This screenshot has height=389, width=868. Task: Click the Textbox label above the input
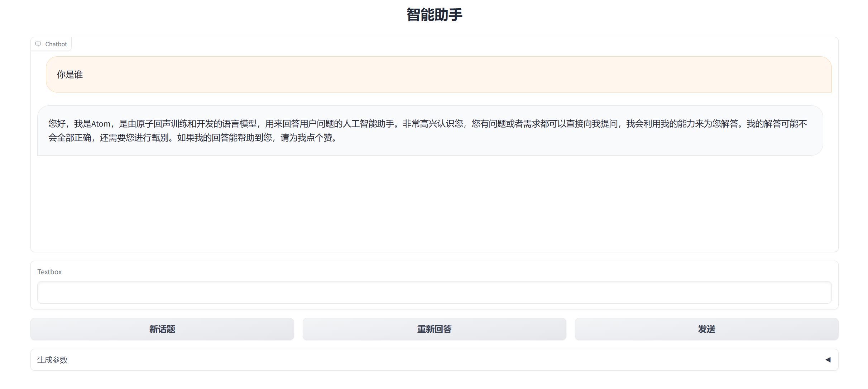(x=49, y=271)
